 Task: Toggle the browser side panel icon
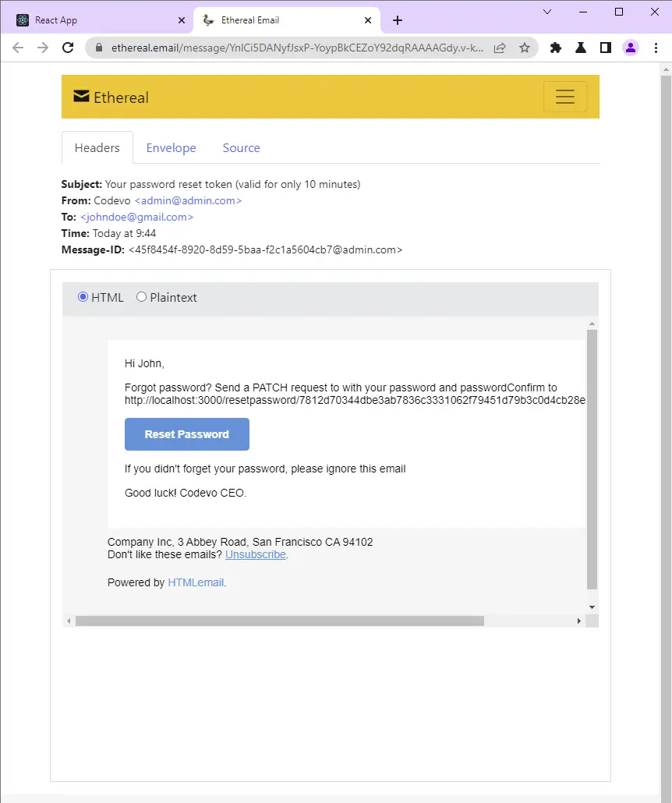click(x=606, y=48)
